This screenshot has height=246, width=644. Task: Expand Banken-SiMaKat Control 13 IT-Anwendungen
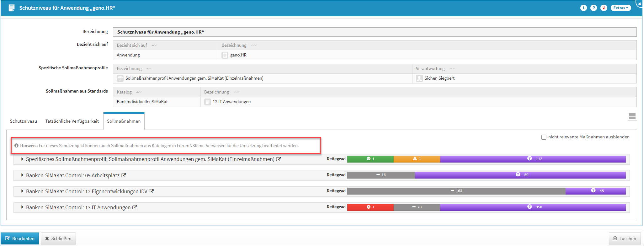(x=22, y=207)
